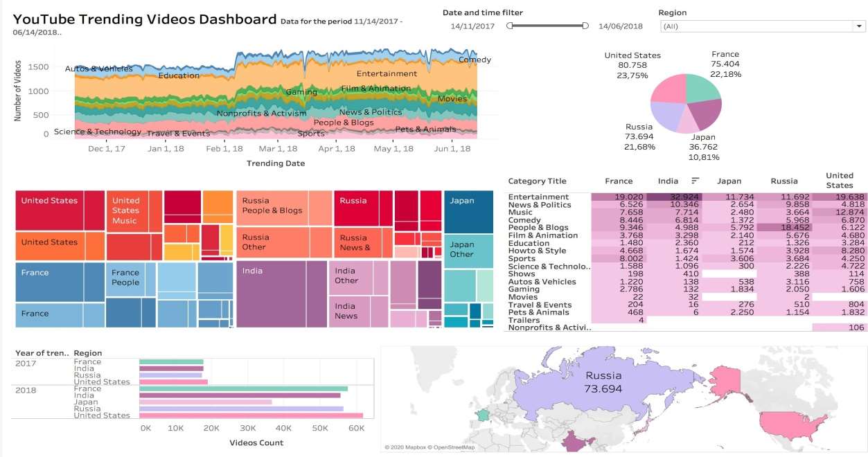Click the 'Year of tren..' header in the bar chart
The image size is (868, 457).
pos(42,353)
